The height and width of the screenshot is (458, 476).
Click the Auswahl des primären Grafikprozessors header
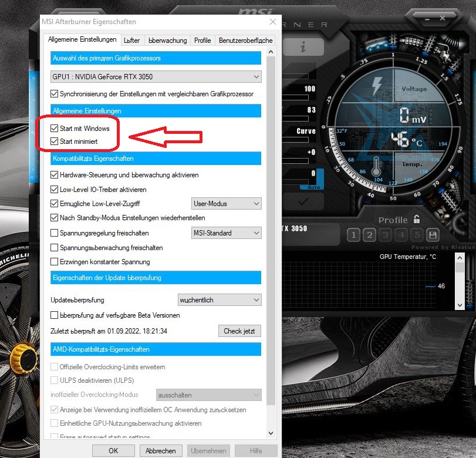pos(156,58)
